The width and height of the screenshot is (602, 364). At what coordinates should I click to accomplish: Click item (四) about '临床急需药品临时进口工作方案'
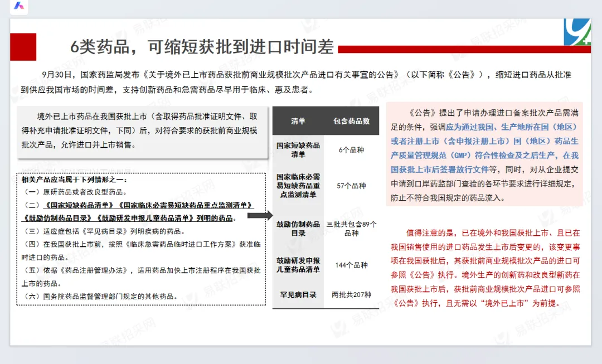(141, 251)
